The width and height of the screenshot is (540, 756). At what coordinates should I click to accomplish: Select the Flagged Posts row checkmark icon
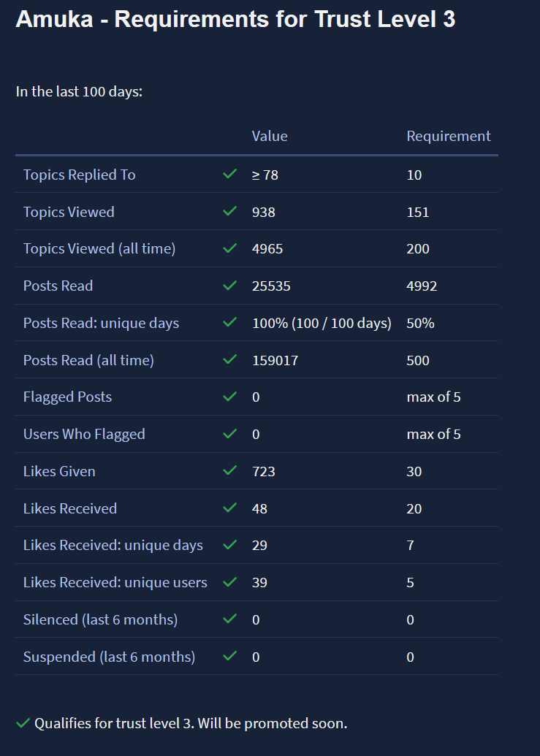tap(230, 397)
